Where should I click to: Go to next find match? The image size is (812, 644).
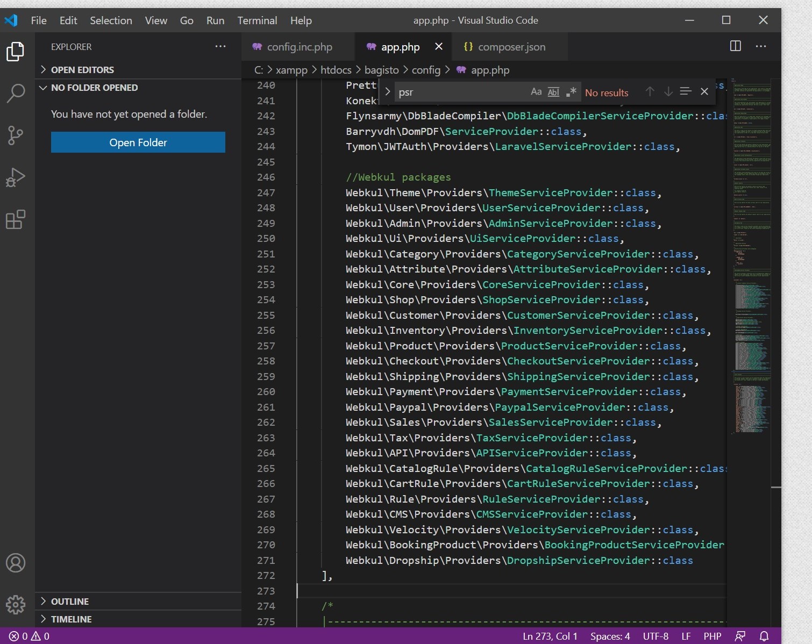(x=668, y=92)
